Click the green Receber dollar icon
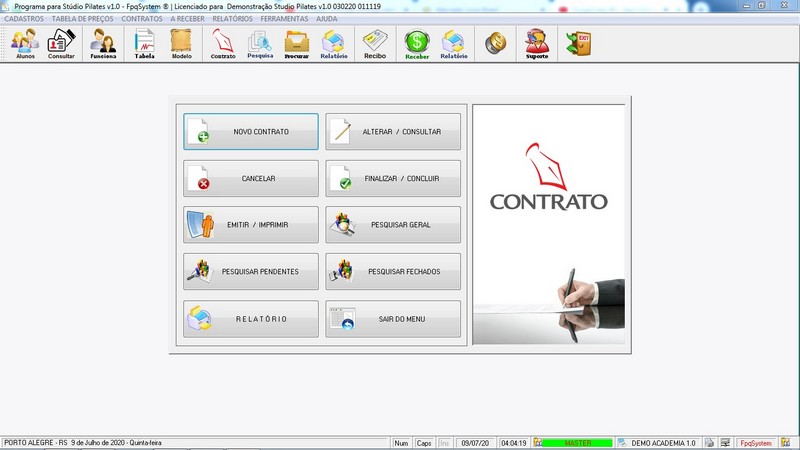Image resolution: width=800 pixels, height=450 pixels. click(417, 44)
